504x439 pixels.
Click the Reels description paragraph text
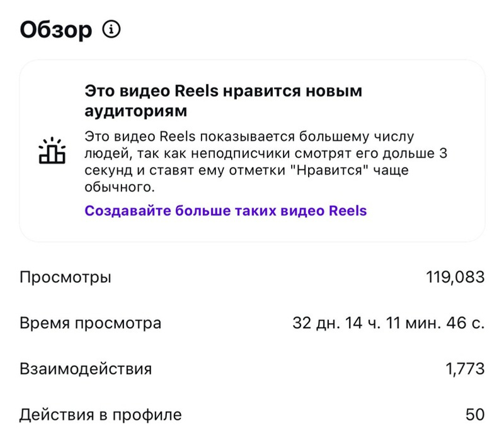[266, 162]
